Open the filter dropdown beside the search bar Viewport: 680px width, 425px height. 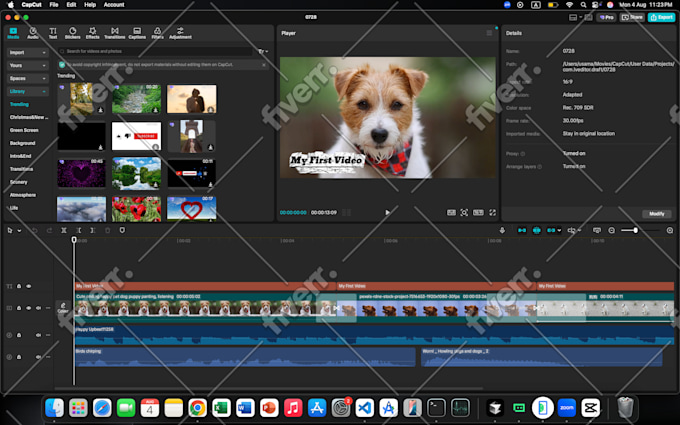tap(263, 51)
